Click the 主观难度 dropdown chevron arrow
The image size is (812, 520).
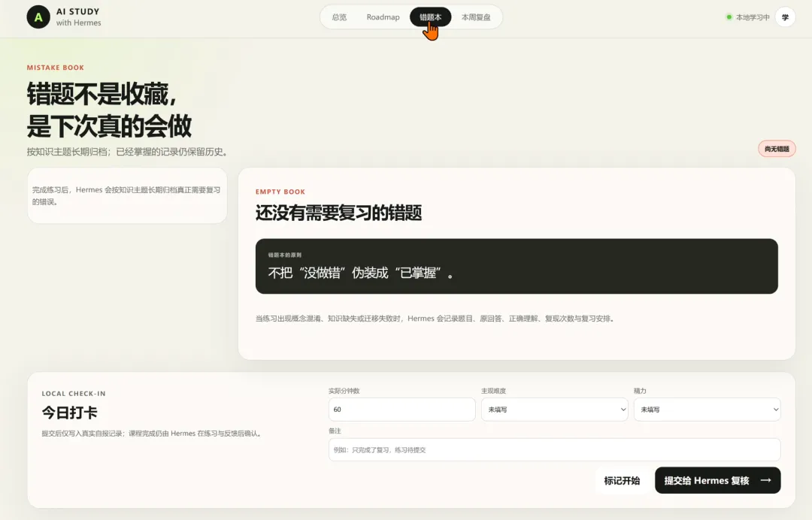tap(623, 410)
